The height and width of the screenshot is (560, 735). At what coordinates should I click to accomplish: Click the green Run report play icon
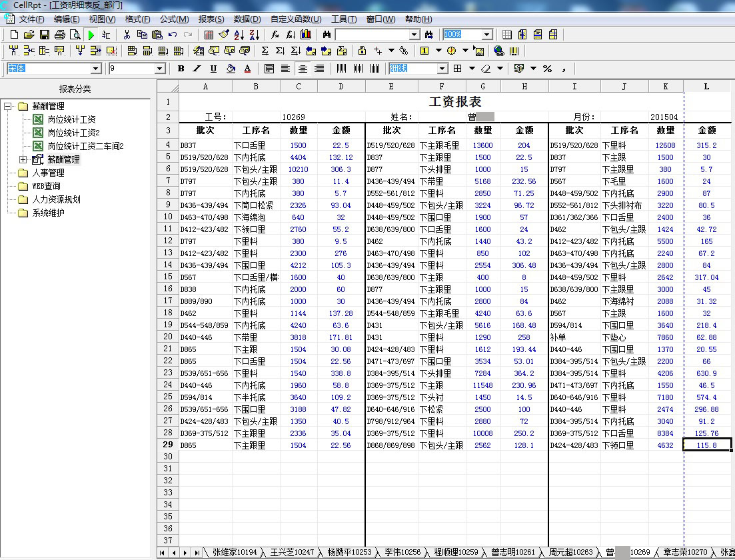[91, 35]
